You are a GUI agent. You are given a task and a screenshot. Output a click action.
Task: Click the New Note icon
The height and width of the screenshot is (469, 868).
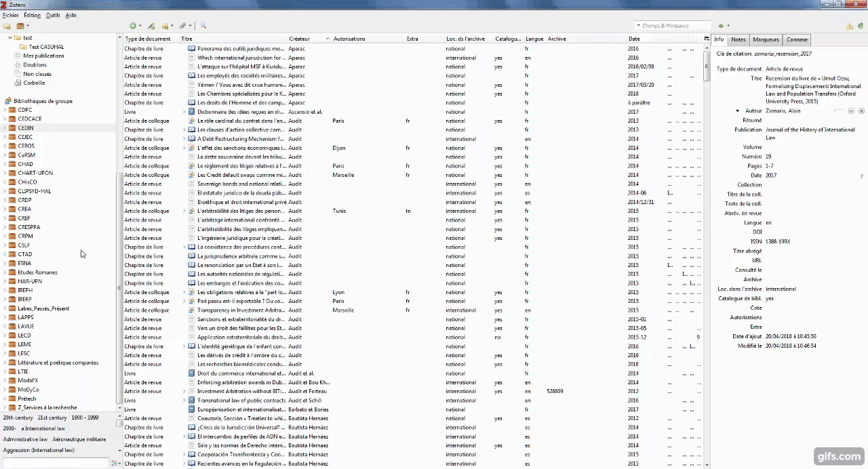coord(165,26)
